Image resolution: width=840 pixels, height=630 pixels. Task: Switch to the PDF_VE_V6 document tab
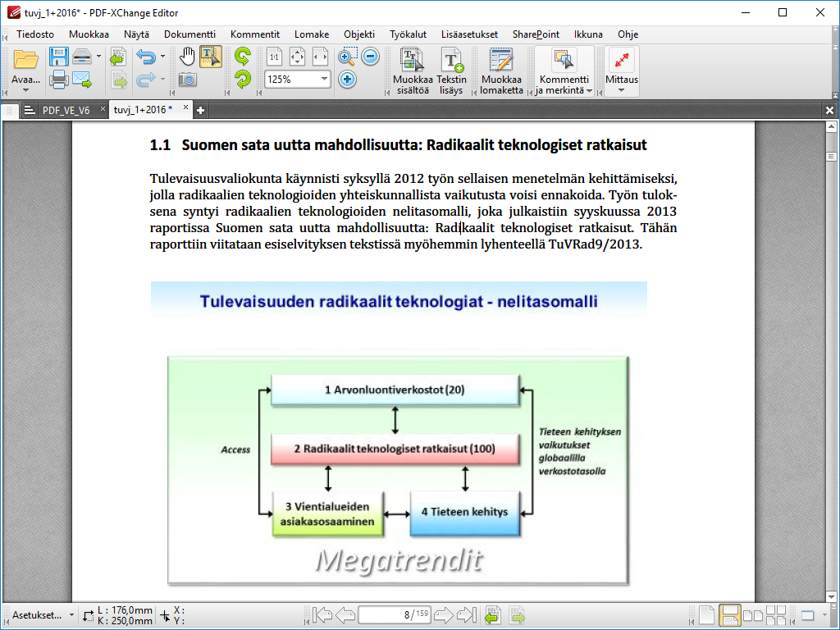tap(66, 111)
